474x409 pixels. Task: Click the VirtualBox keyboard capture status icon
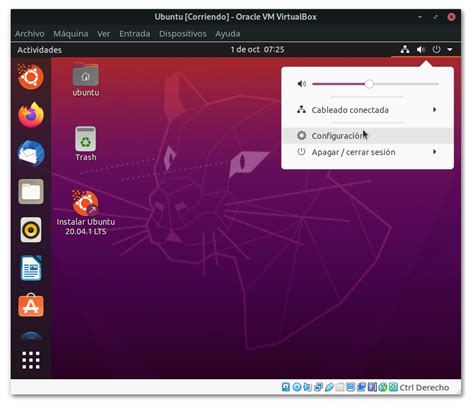[x=393, y=387]
